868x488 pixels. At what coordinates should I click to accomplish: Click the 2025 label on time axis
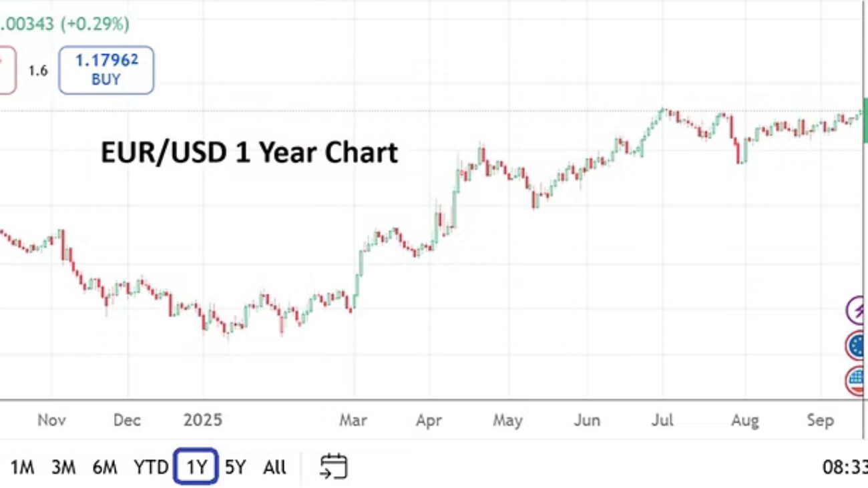203,421
